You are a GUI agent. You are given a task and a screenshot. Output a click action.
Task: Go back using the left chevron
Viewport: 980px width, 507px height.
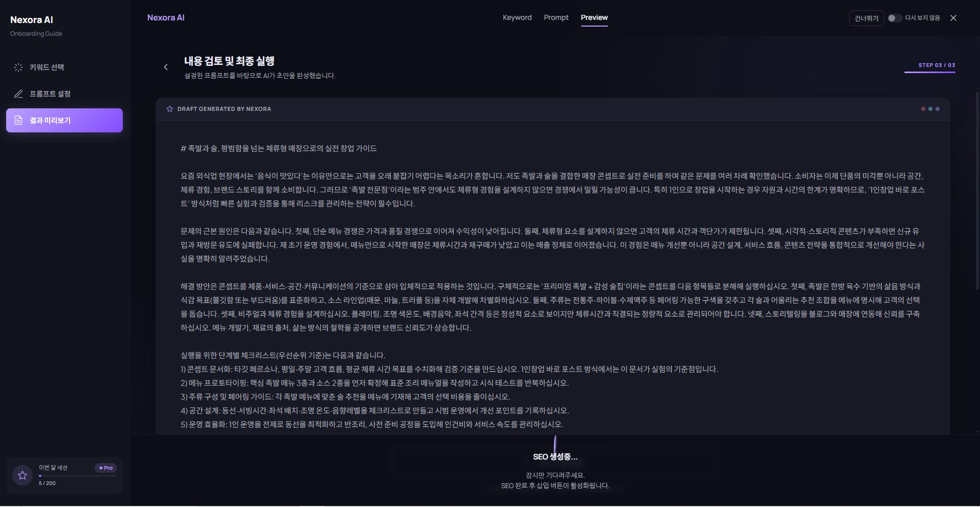[166, 67]
